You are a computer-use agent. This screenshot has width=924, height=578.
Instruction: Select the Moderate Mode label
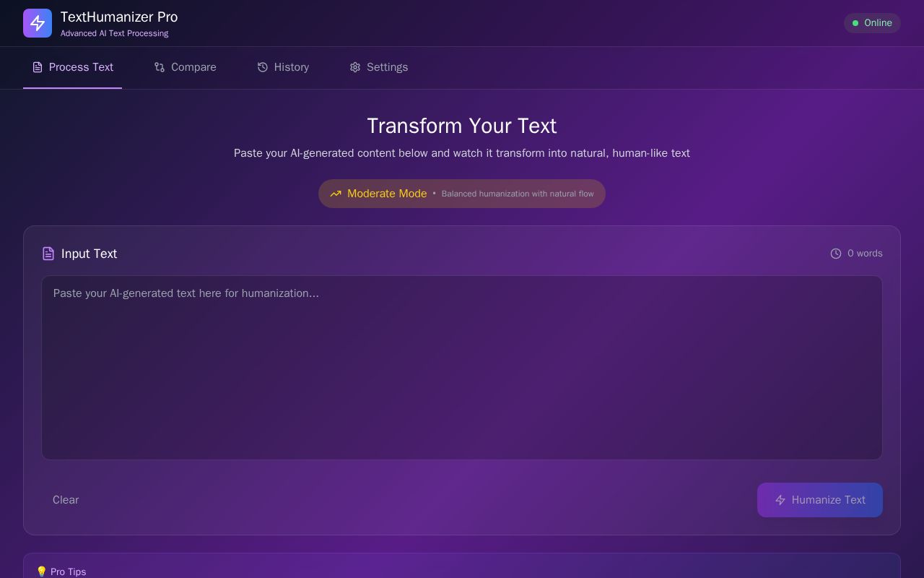[387, 194]
